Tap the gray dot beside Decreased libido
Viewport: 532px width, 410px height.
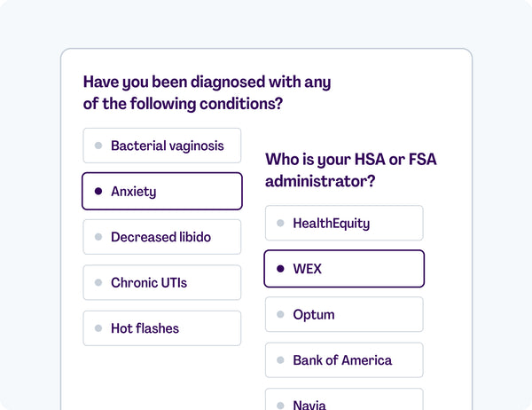(98, 237)
